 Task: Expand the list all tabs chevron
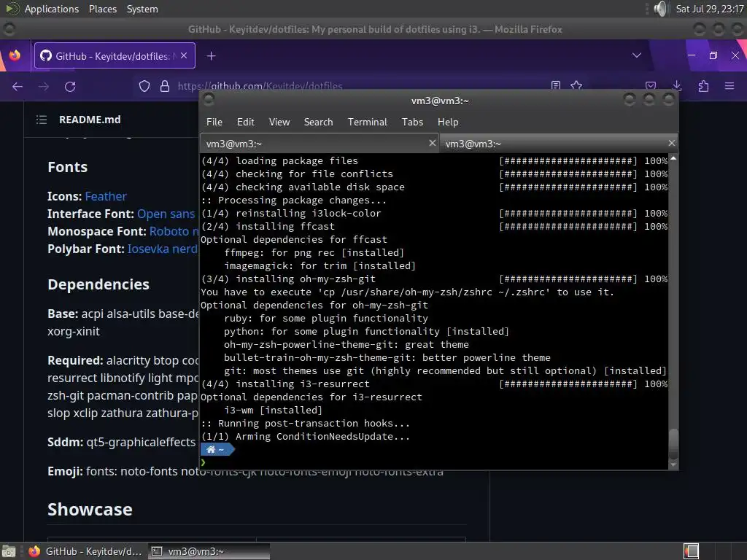[636, 55]
